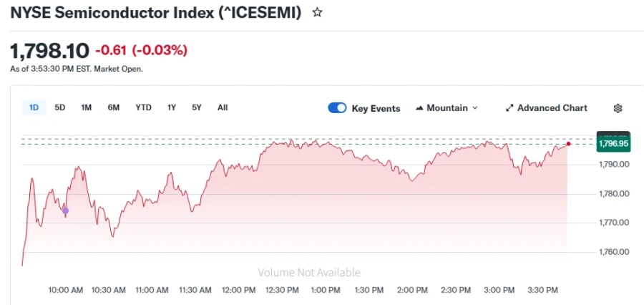
Task: Open chart settings gear icon
Action: [618, 108]
